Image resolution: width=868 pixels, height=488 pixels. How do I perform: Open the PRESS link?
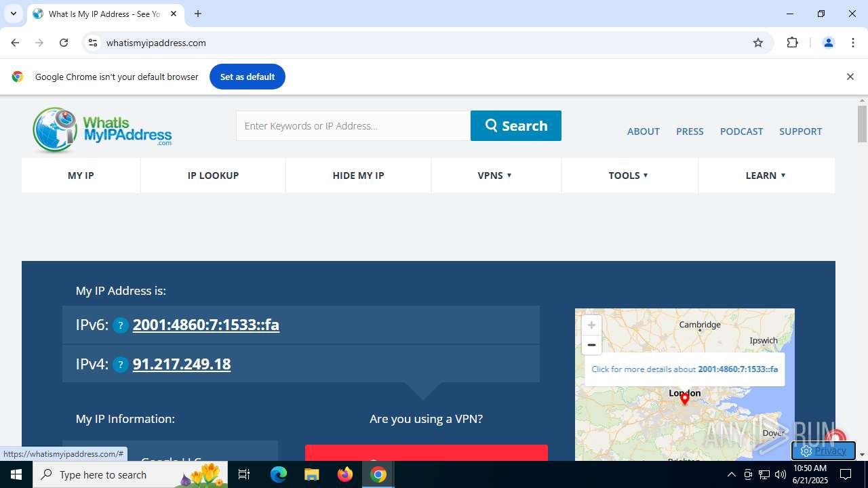click(x=690, y=131)
